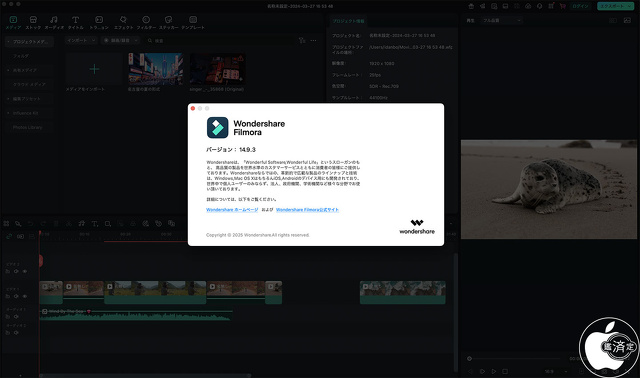Screen dimensions: 640x378
Task: Click the ログイン button
Action: 580,6
